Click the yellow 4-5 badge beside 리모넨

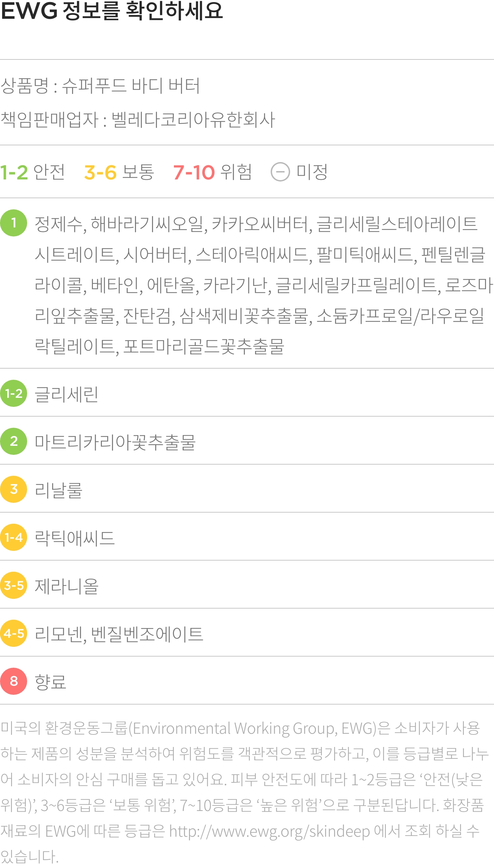coord(14,633)
